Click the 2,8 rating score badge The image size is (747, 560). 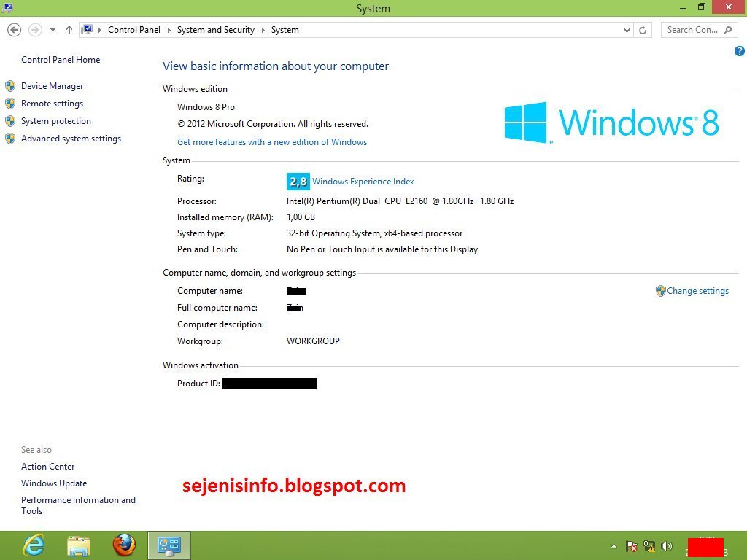[x=298, y=182]
